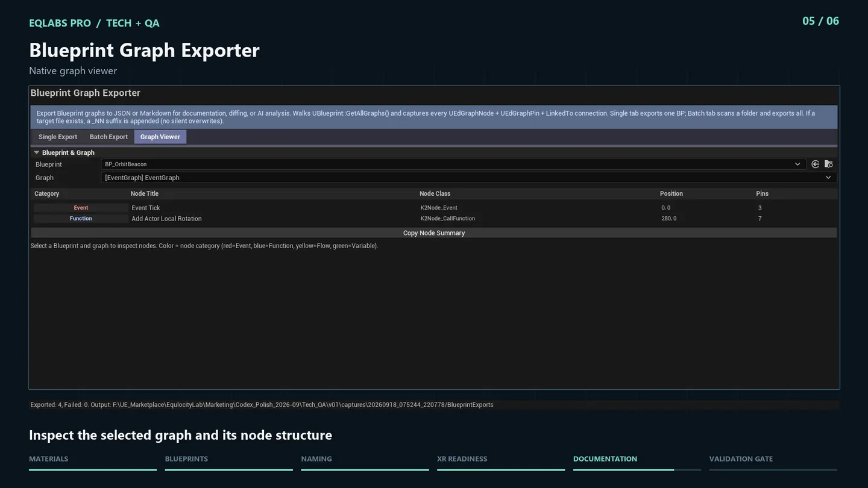Click the browse-to-asset folder icon beside Blueprint
Image resolution: width=868 pixels, height=488 pixels.
click(x=829, y=164)
